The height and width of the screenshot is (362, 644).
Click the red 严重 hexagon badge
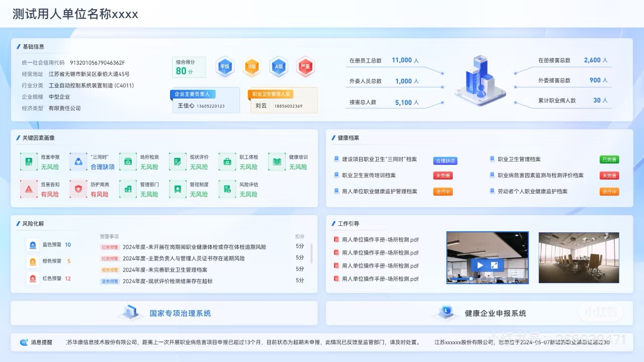pyautogui.click(x=305, y=66)
